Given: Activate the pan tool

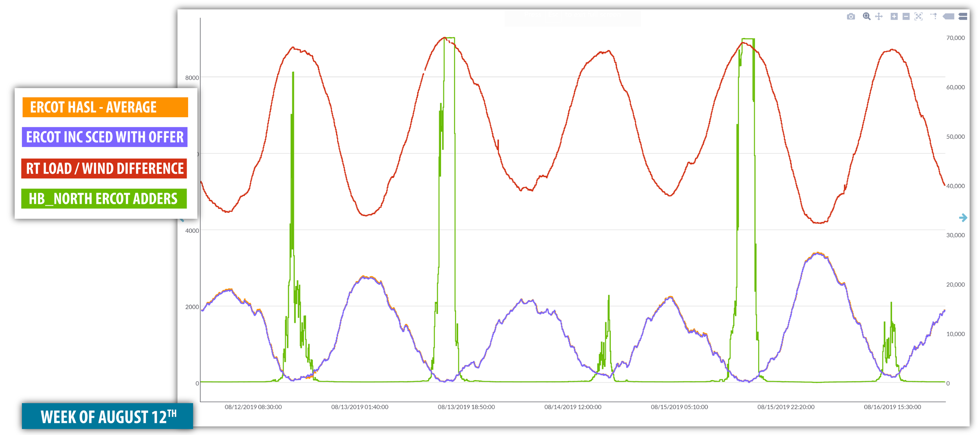Looking at the screenshot, I should click(x=879, y=16).
